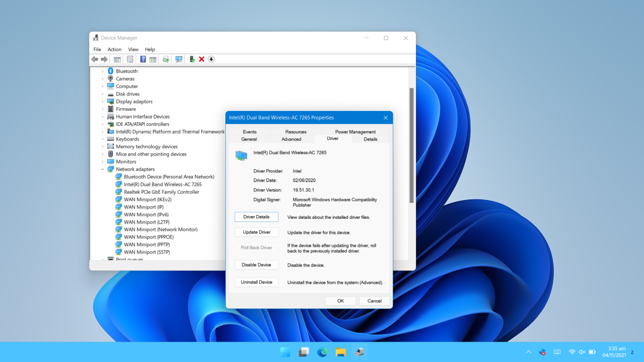Click the muted volume icon in system tray

coord(582,352)
